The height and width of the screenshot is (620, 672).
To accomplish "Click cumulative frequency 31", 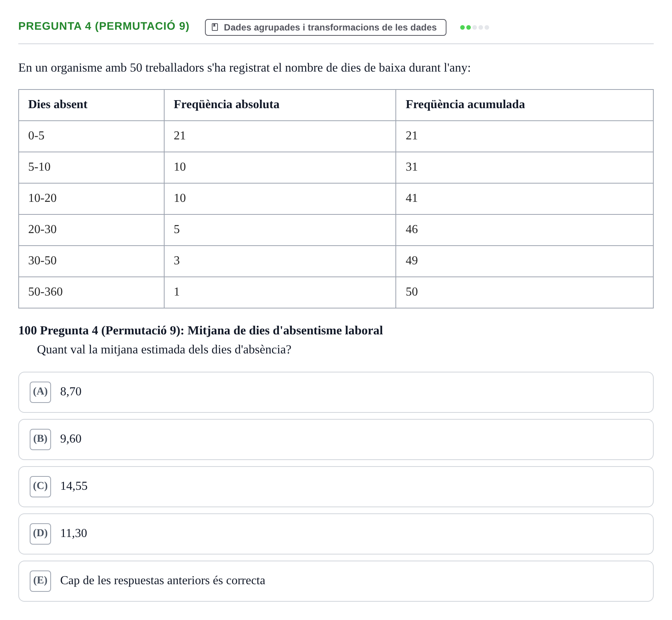I will [x=525, y=168].
